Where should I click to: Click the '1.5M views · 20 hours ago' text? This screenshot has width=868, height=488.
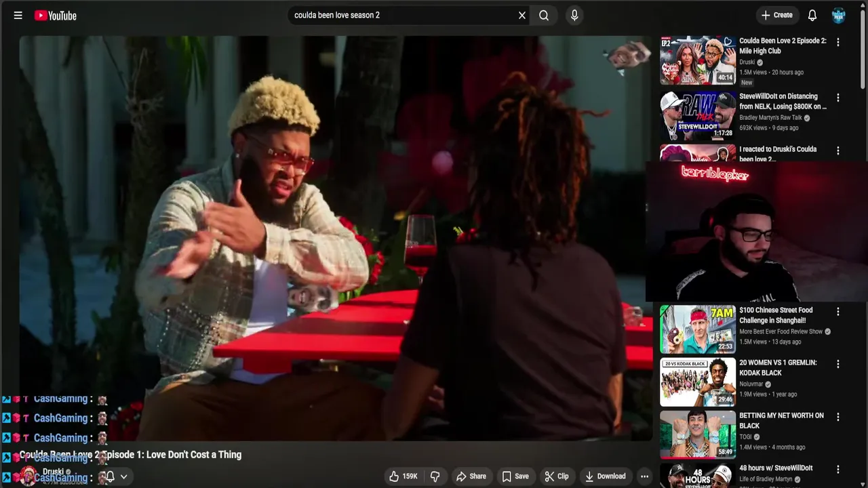click(771, 73)
